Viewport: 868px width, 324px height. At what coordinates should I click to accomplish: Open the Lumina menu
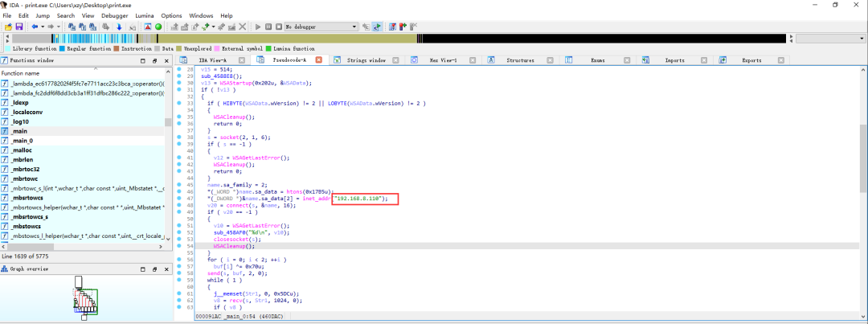pos(145,15)
